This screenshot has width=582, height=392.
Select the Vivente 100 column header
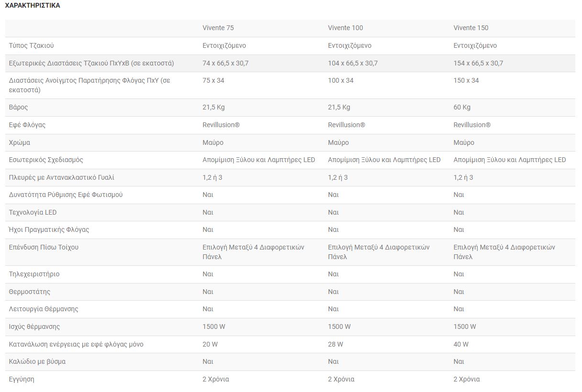[x=345, y=28]
